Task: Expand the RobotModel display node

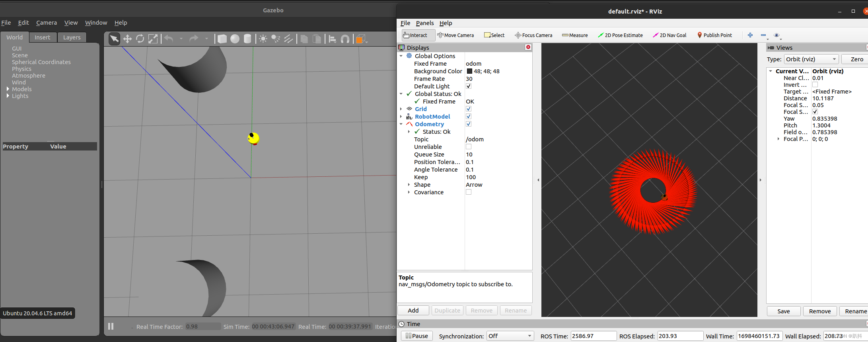Action: 401,116
